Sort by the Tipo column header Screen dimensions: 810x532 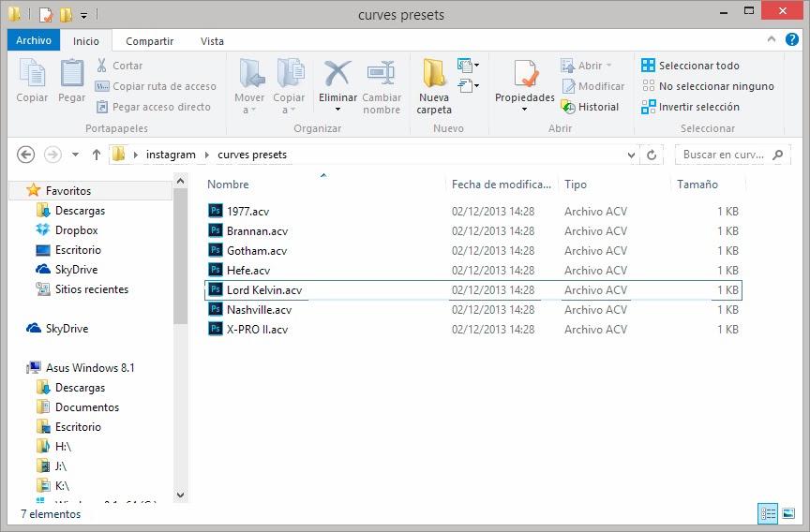(x=615, y=185)
